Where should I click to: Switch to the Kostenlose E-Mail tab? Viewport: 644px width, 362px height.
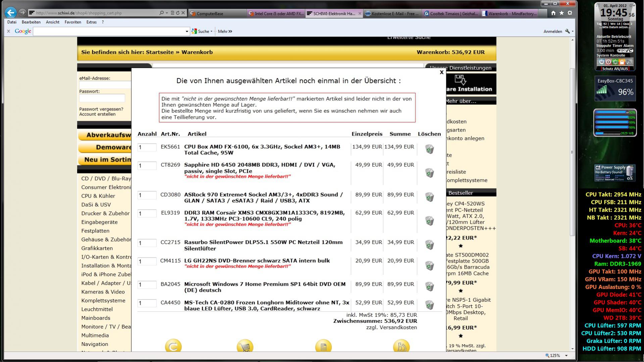(x=393, y=13)
